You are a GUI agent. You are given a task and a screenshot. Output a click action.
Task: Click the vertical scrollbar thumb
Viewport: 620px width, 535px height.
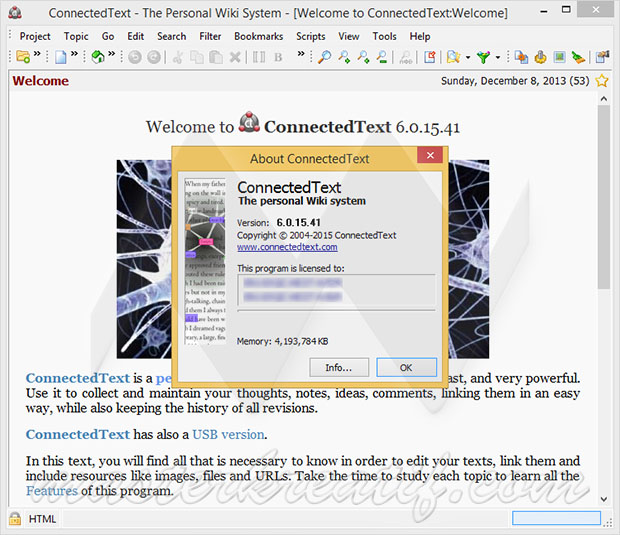603,197
